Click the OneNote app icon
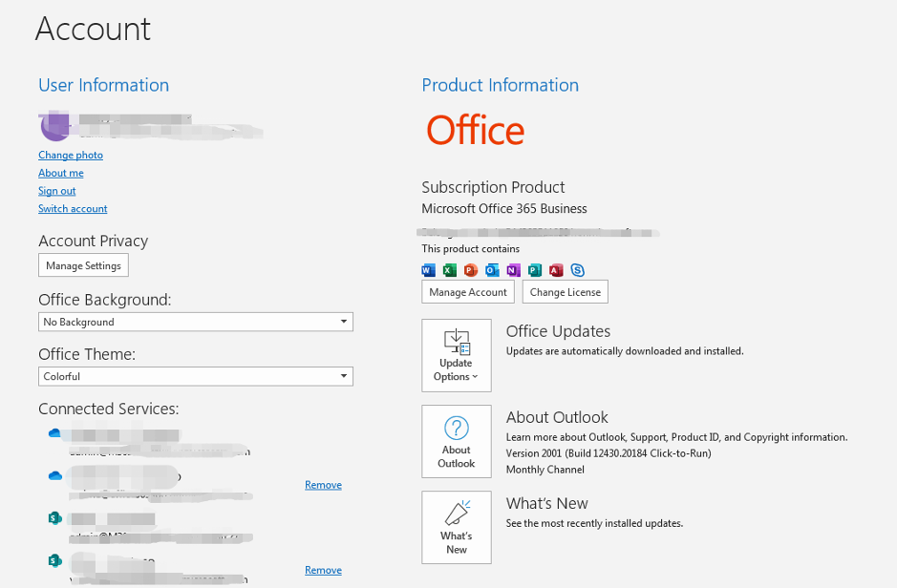 tap(513, 270)
